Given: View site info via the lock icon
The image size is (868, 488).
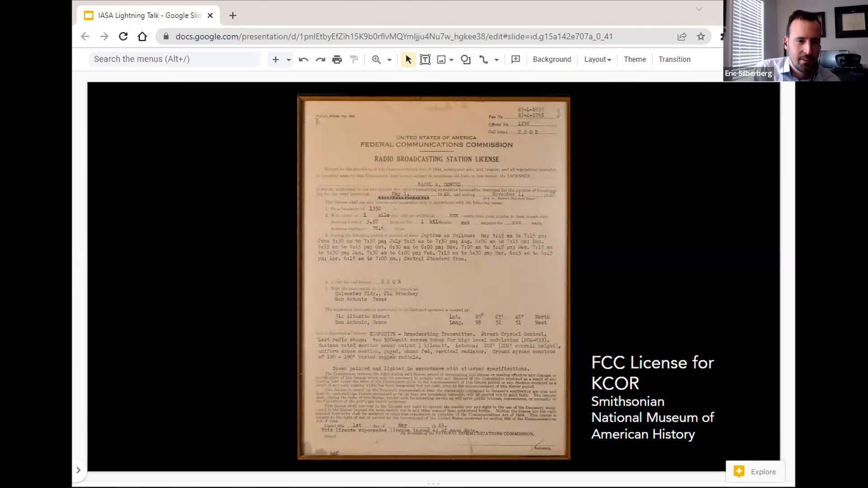Looking at the screenshot, I should [x=166, y=37].
